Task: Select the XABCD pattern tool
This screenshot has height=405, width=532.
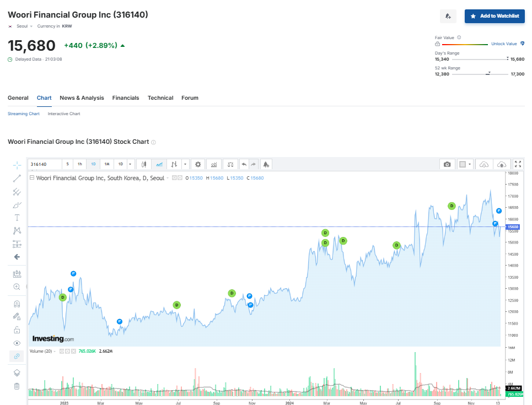Action: coord(17,231)
